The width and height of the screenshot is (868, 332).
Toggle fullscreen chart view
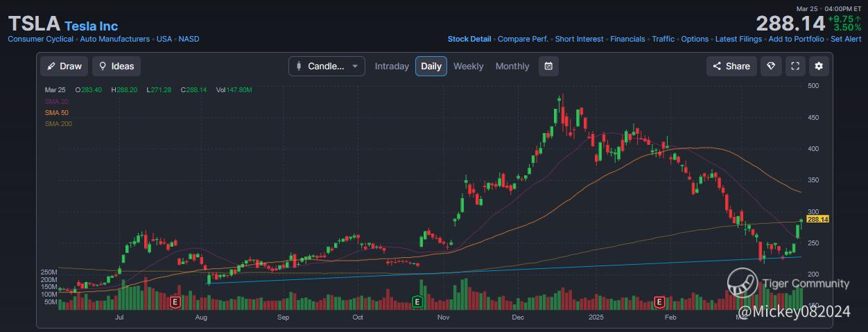(x=795, y=67)
